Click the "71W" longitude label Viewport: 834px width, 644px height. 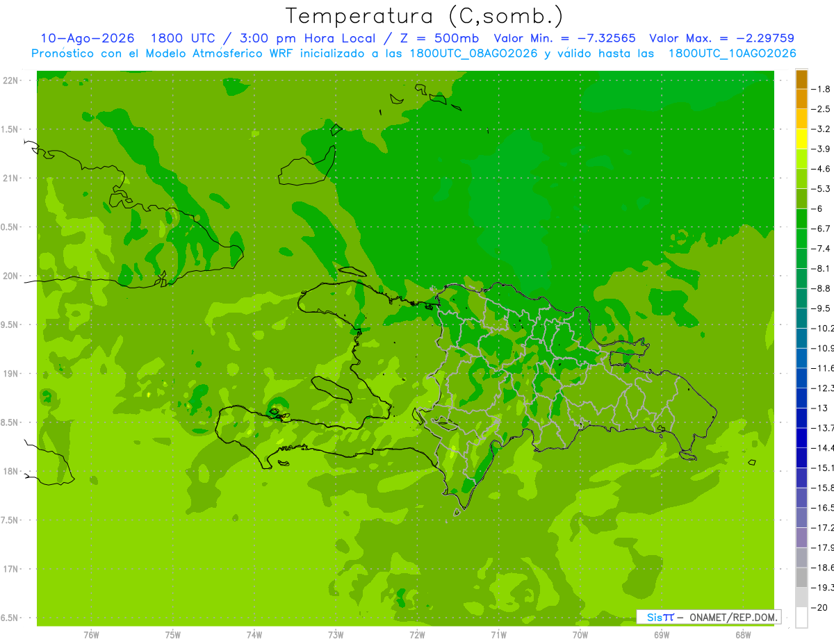point(498,635)
